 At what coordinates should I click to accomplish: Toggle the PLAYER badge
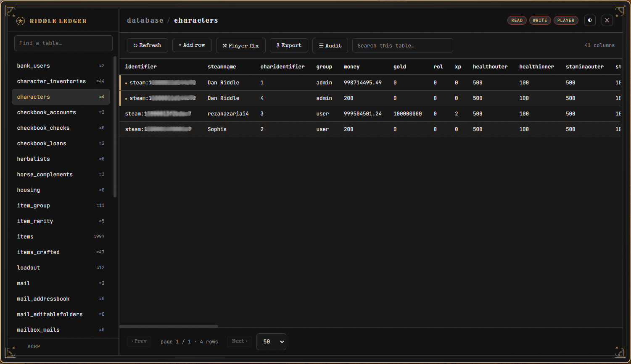566,20
